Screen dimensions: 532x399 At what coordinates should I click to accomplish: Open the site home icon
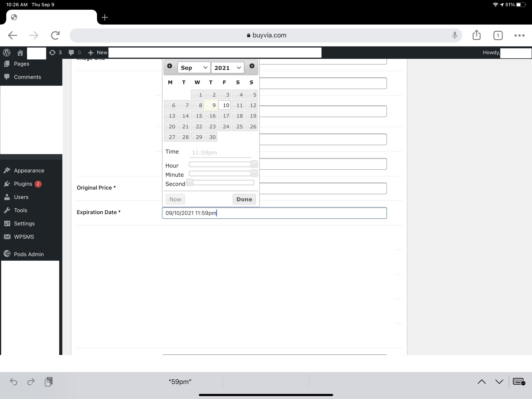pyautogui.click(x=20, y=52)
